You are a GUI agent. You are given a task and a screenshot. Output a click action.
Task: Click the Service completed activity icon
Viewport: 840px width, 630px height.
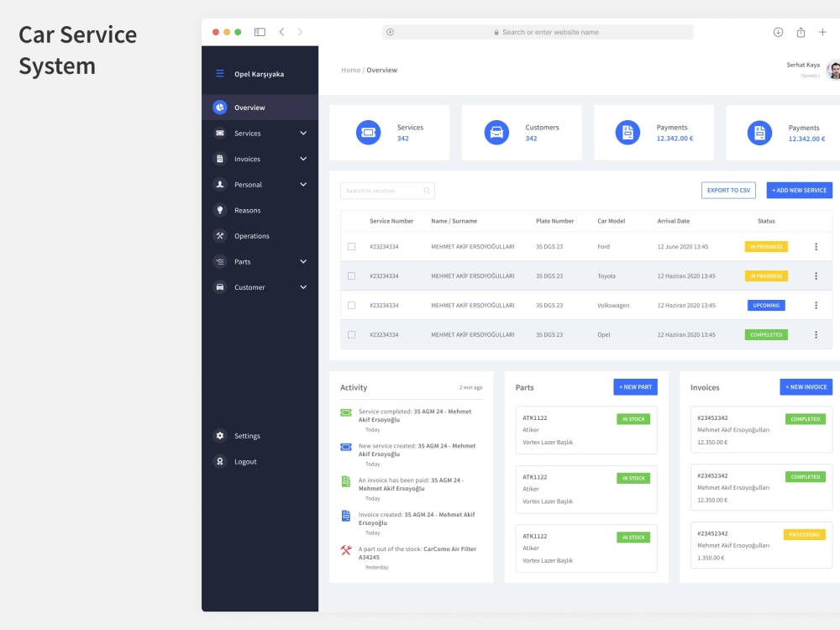click(x=346, y=412)
